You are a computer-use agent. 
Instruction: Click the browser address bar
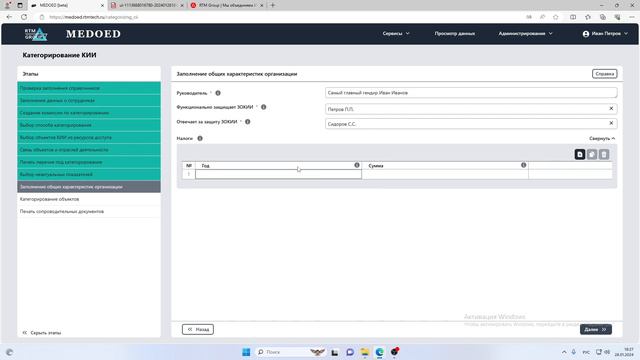tap(282, 17)
